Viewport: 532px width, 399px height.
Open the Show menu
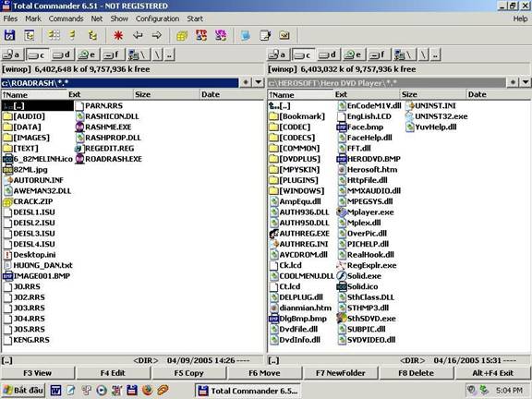point(119,18)
